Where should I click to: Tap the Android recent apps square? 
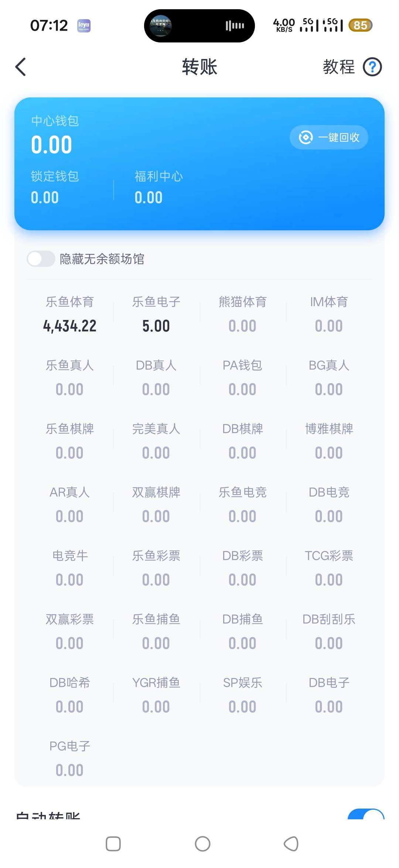(113, 844)
